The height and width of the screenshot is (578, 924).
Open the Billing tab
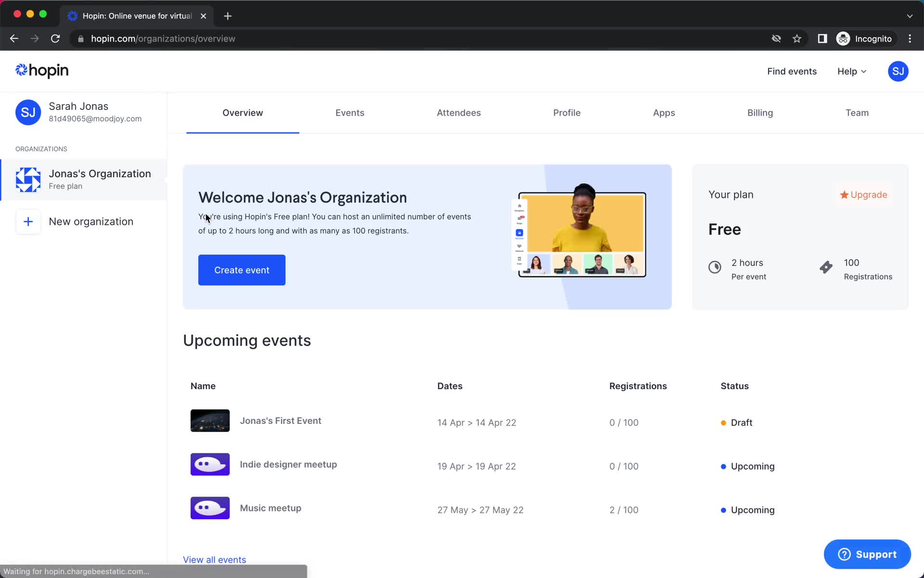coord(760,113)
